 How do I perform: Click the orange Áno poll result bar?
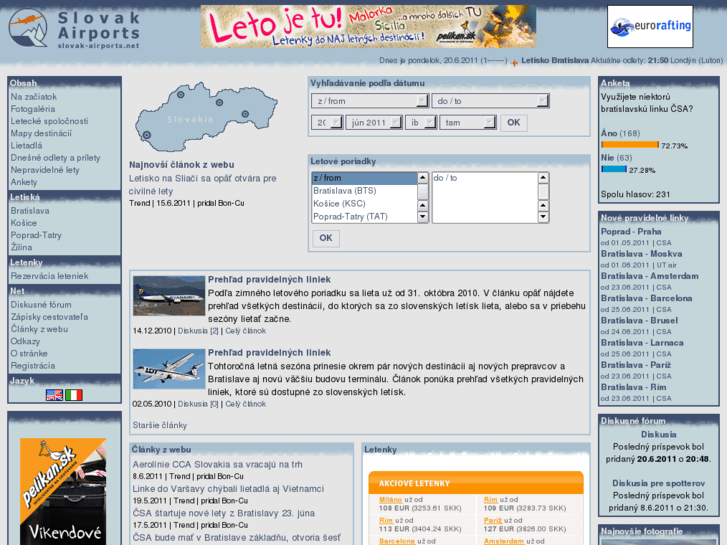[630, 145]
